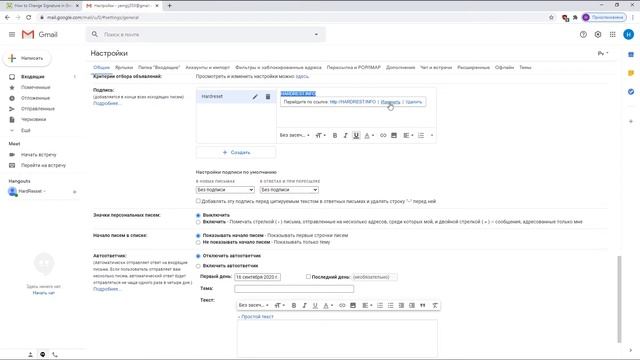Click the quote icon in autoresponder toolbar

click(422, 305)
